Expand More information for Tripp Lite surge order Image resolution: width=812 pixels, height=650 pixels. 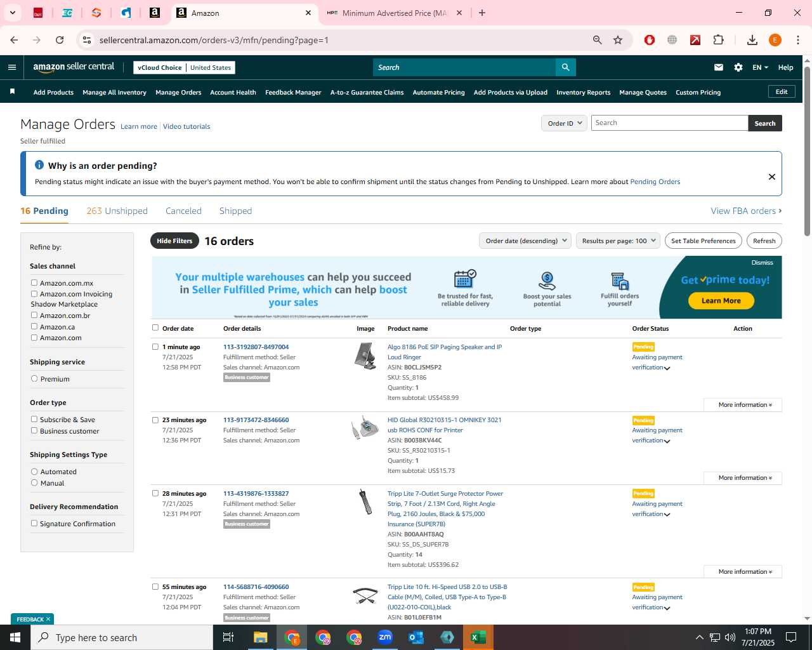point(743,572)
